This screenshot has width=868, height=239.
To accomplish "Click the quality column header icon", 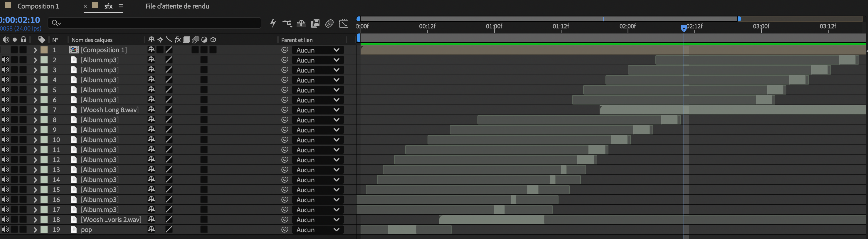I will [x=169, y=40].
